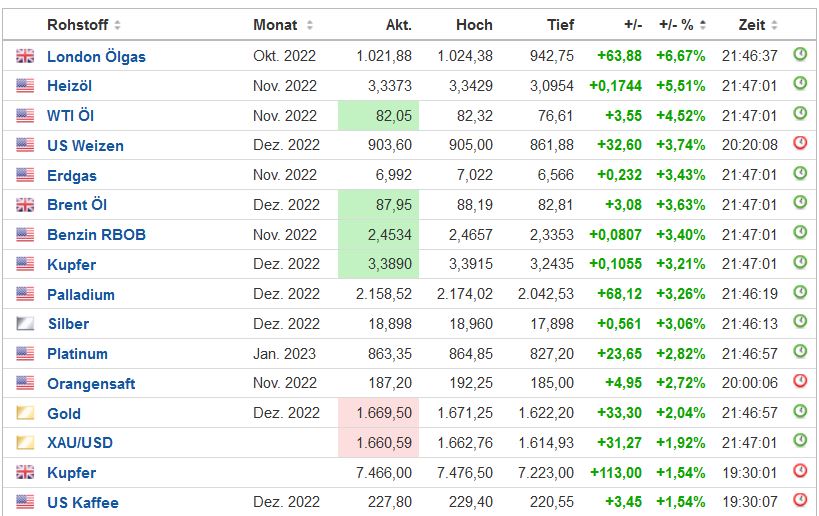Click the US flag next to Heizöl

point(25,87)
